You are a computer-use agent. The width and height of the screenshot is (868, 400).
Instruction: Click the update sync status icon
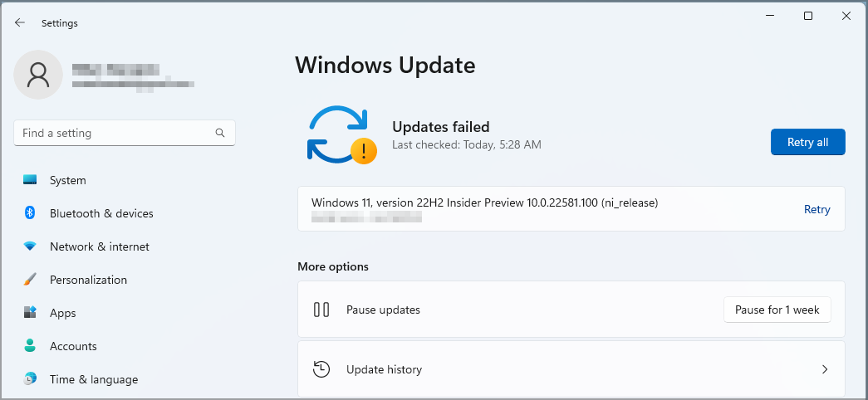(340, 134)
